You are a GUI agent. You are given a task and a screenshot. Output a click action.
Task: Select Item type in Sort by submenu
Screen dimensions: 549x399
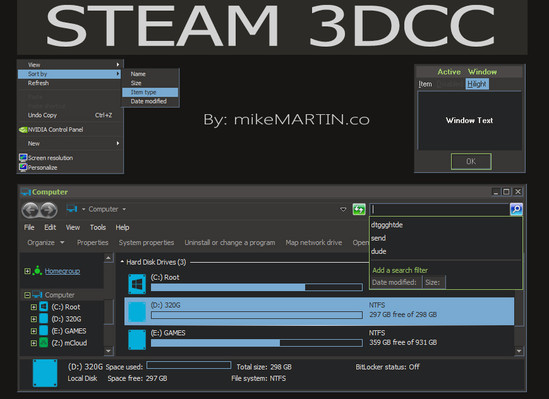click(x=150, y=92)
